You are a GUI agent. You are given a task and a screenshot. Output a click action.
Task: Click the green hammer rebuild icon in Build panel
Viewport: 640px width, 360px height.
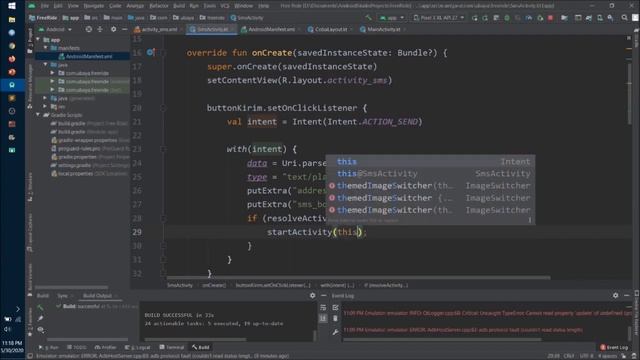(x=40, y=307)
